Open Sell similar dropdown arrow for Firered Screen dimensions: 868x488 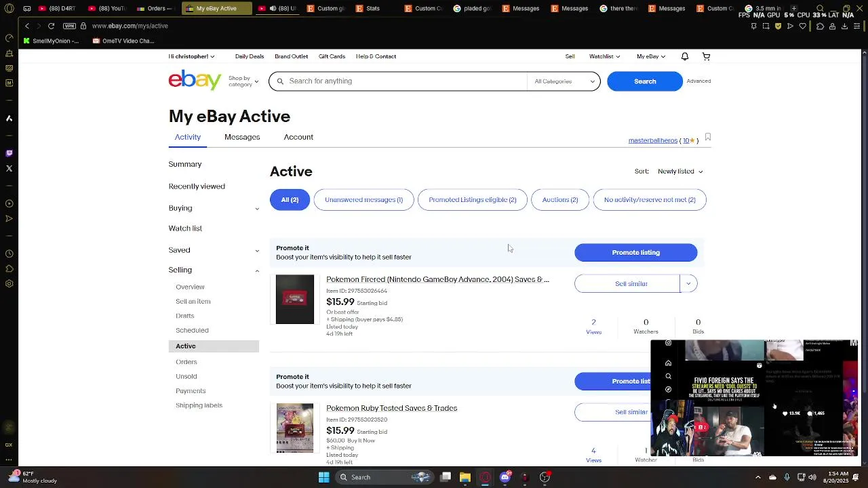click(688, 283)
